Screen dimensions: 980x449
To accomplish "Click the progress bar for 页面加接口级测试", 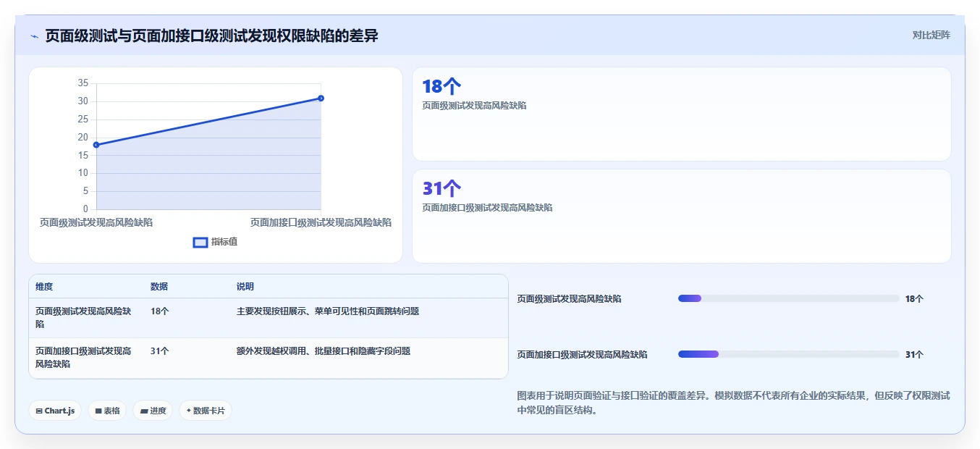I will pyautogui.click(x=788, y=354).
